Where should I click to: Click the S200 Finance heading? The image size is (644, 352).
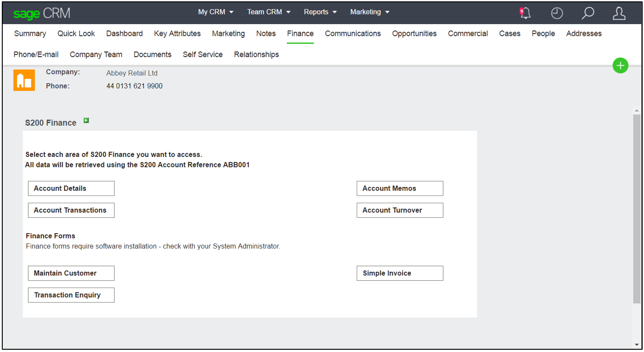click(x=51, y=123)
